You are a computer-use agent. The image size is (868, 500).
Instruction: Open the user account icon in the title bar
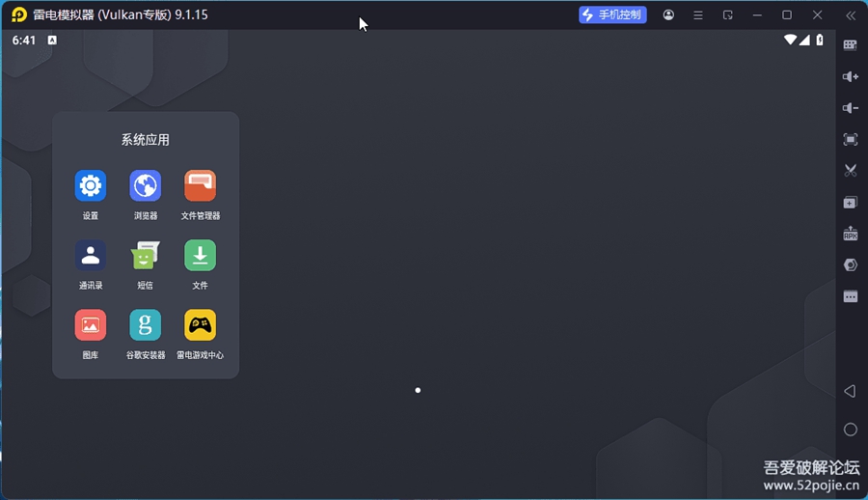(x=668, y=15)
